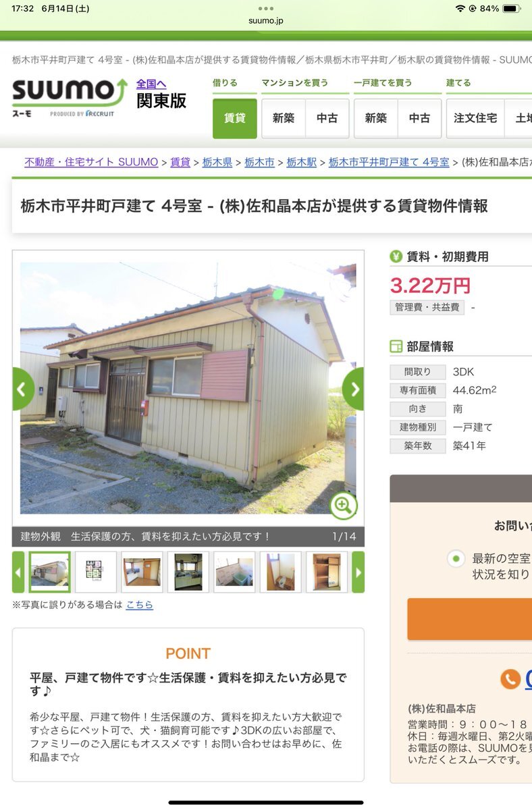Show previous photo with left green arrow
The height and width of the screenshot is (810, 532).
[x=23, y=389]
